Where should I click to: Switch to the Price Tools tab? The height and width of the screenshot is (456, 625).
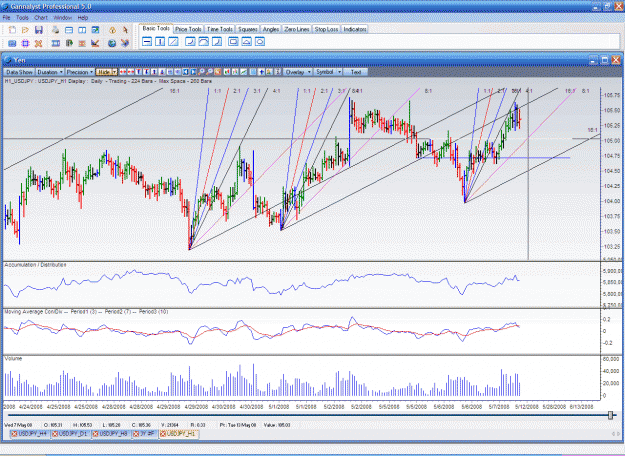point(188,29)
